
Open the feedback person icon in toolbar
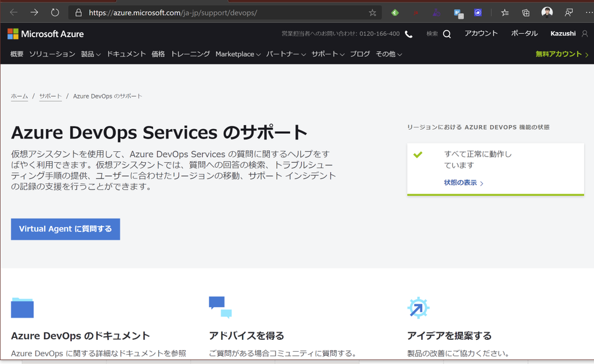point(568,13)
